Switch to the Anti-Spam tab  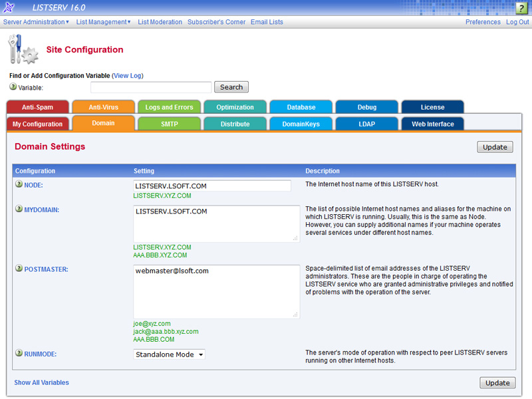(37, 107)
